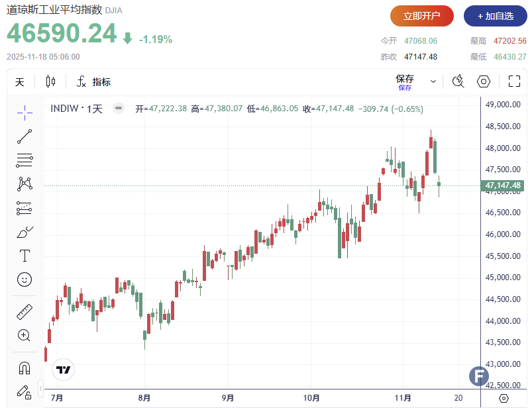Pick the text annotation tool
The width and height of the screenshot is (532, 408).
(25, 255)
